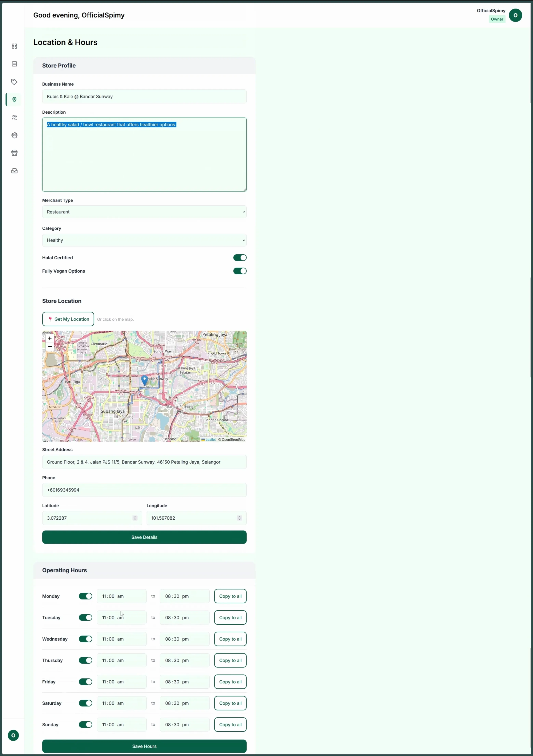This screenshot has height=756, width=533.
Task: Select the location pin icon in sidebar
Action: (15, 99)
